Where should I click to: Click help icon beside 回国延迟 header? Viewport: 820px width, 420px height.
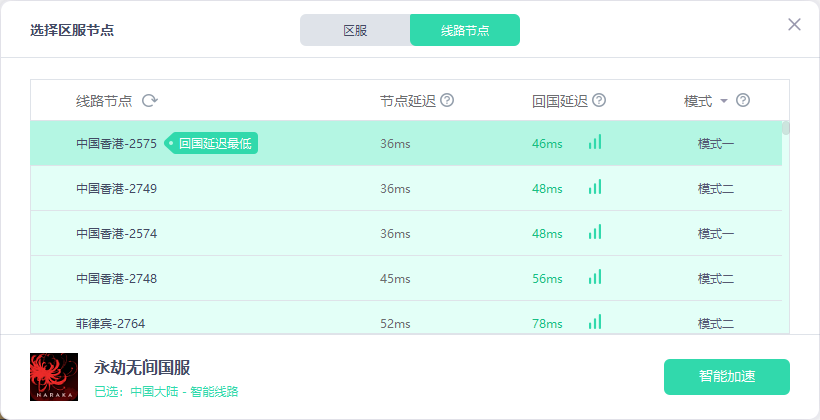click(599, 101)
